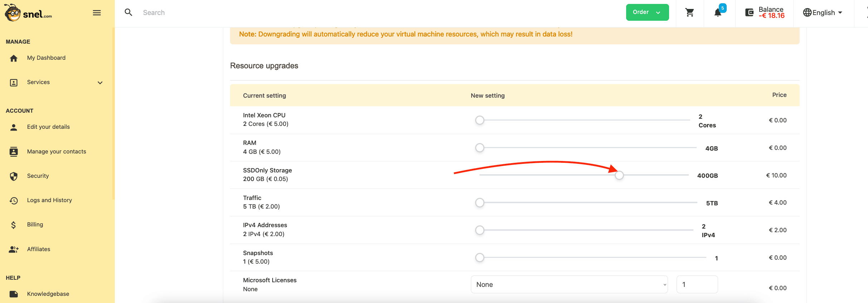Click the Security shield icon
868x303 pixels.
(x=14, y=176)
